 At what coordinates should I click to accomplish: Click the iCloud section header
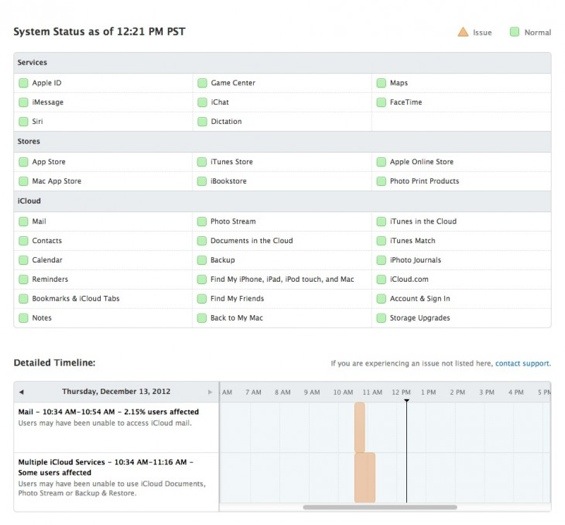282,201
